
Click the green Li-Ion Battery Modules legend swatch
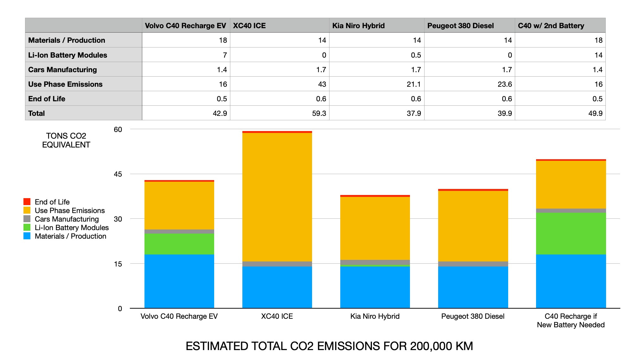(x=27, y=227)
